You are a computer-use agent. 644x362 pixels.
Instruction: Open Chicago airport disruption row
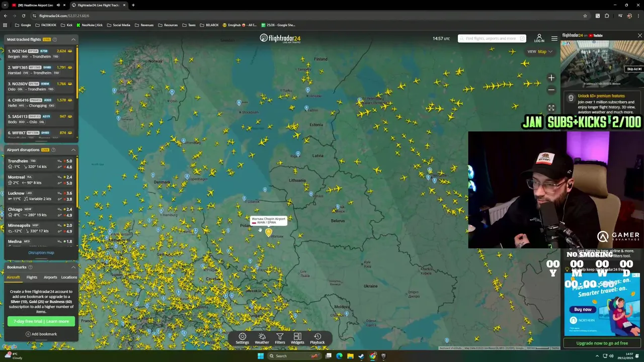tap(39, 212)
